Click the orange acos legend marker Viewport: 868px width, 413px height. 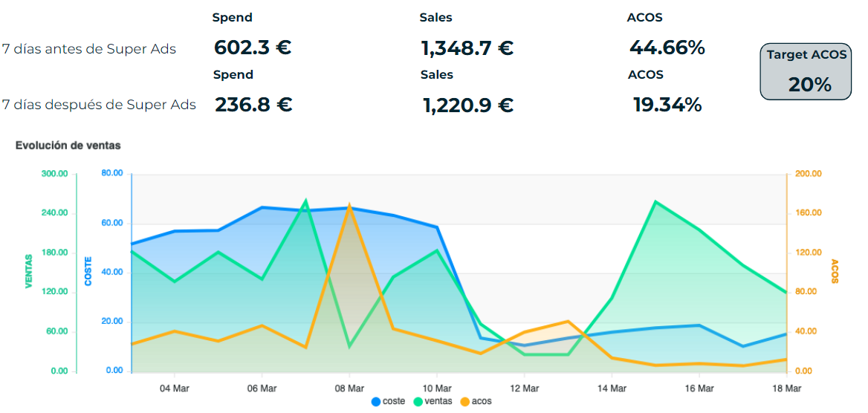(465, 401)
